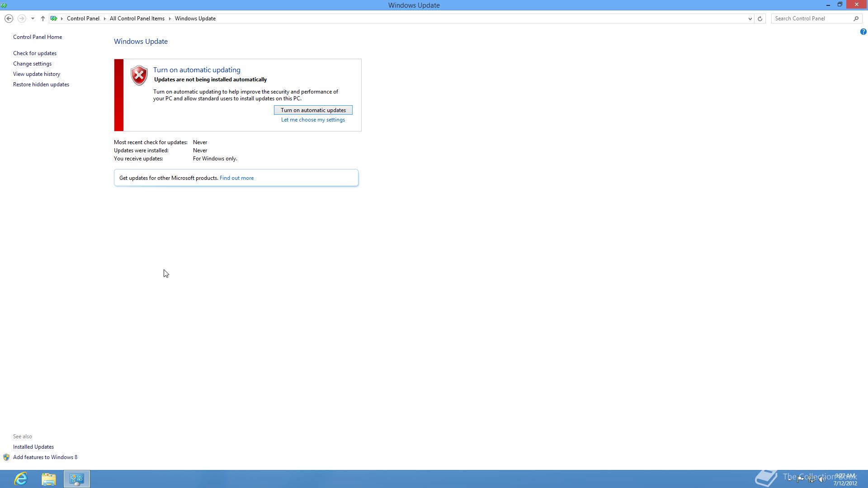
Task: Click the Find out more link
Action: 236,178
